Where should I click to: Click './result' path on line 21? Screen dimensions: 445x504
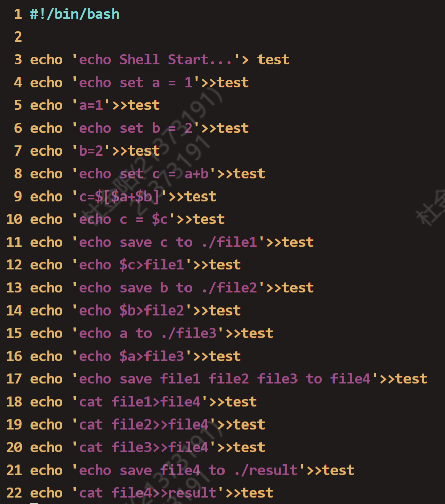tap(266, 470)
